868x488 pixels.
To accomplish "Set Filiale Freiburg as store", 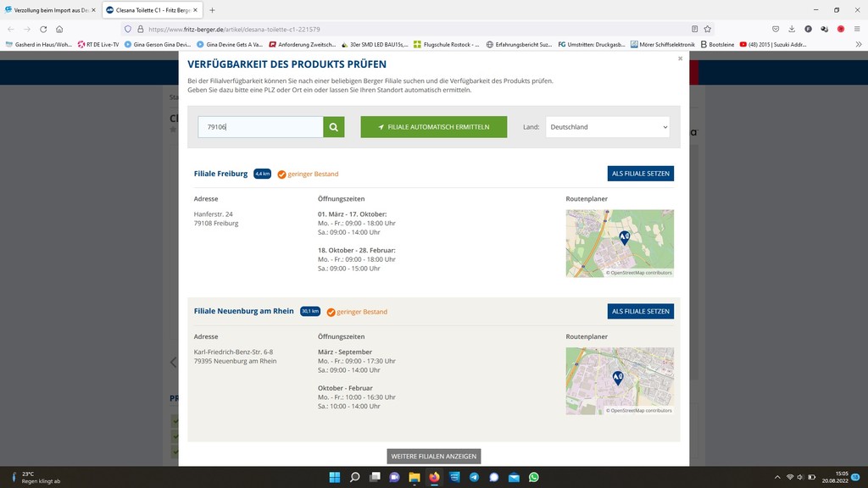I will pos(641,173).
